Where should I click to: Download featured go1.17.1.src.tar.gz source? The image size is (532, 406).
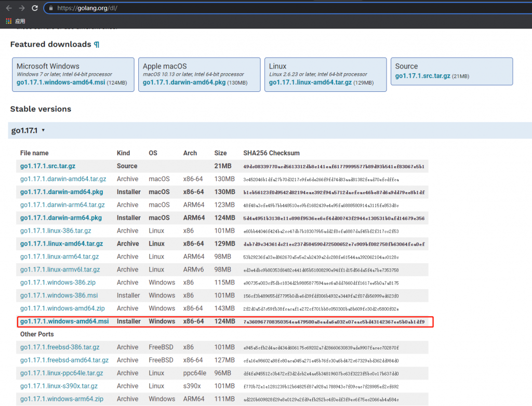coord(422,76)
